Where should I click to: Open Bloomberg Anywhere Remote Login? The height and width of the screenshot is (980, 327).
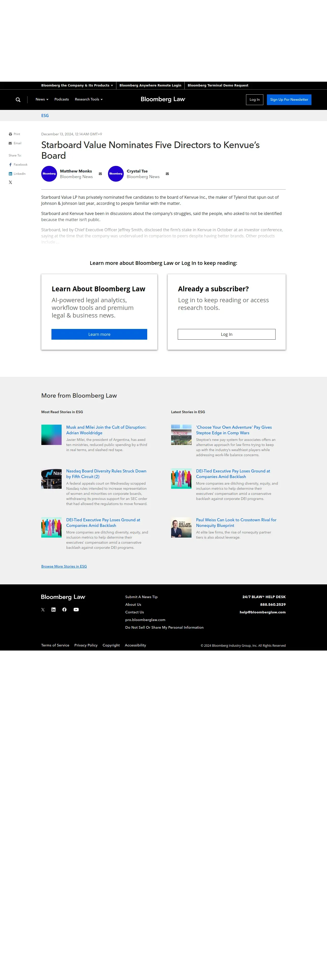pyautogui.click(x=150, y=85)
